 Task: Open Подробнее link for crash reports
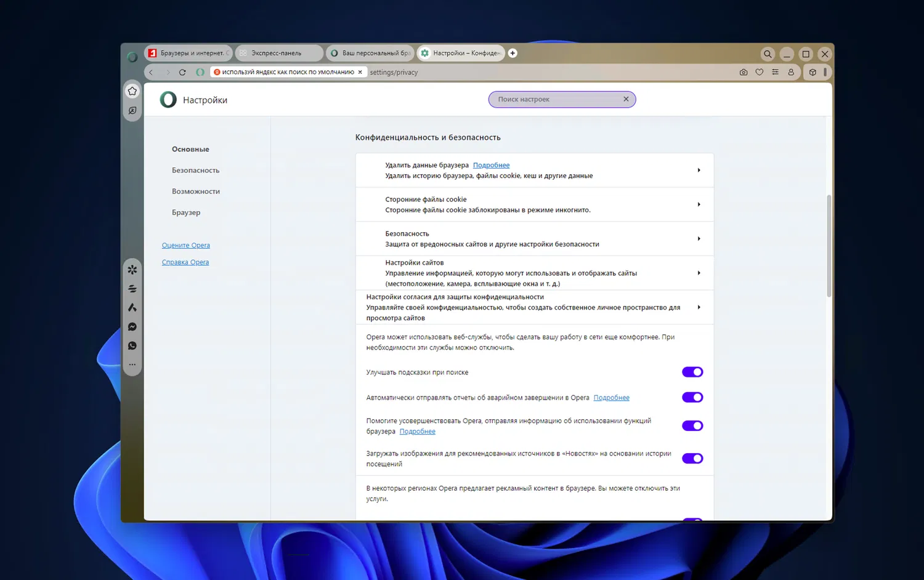[x=612, y=398]
